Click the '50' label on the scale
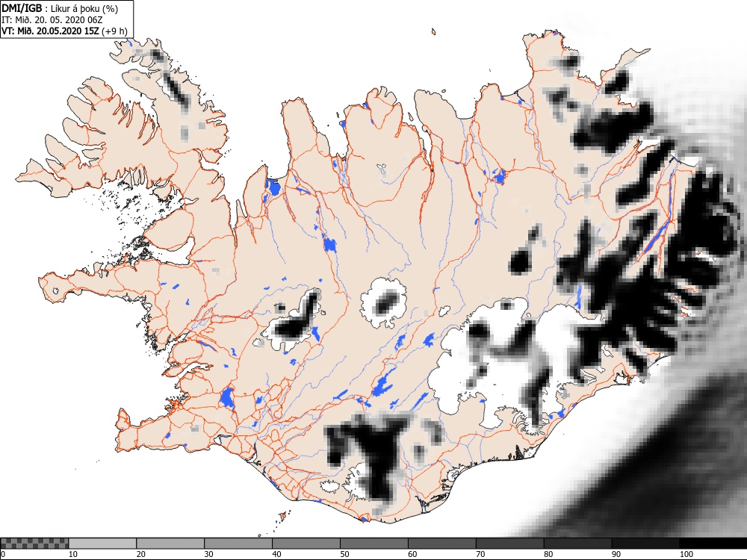 [344, 554]
